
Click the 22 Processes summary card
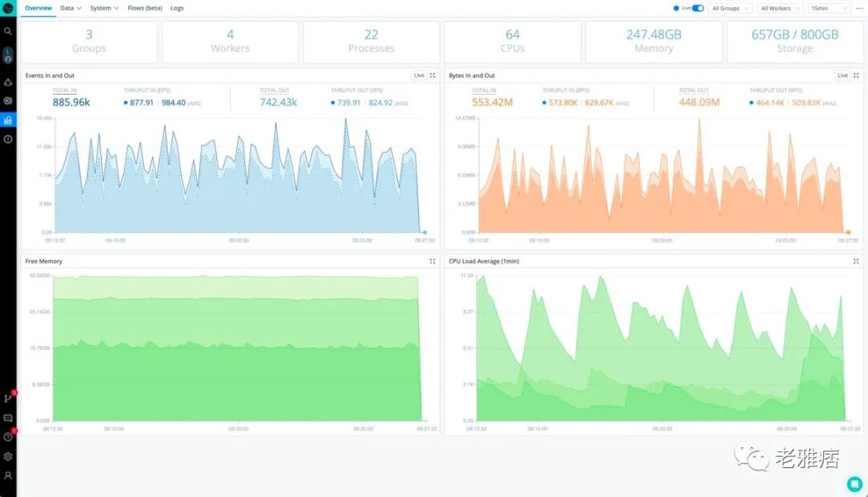tap(371, 42)
